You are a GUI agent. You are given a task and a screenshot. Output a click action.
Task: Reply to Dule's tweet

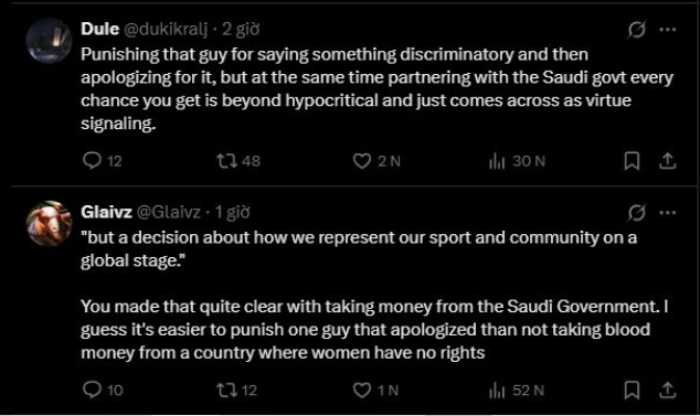[x=90, y=161]
